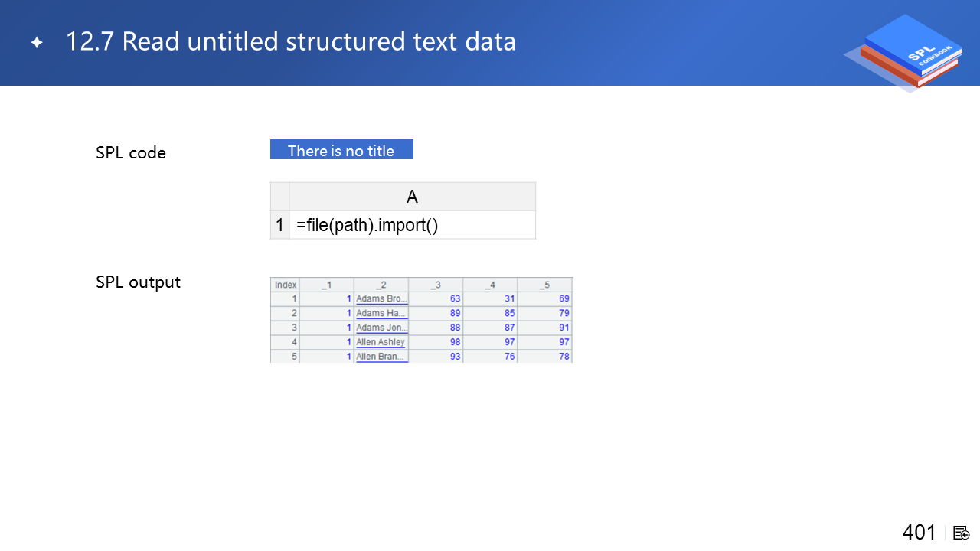Click the _5 column header

click(x=544, y=285)
